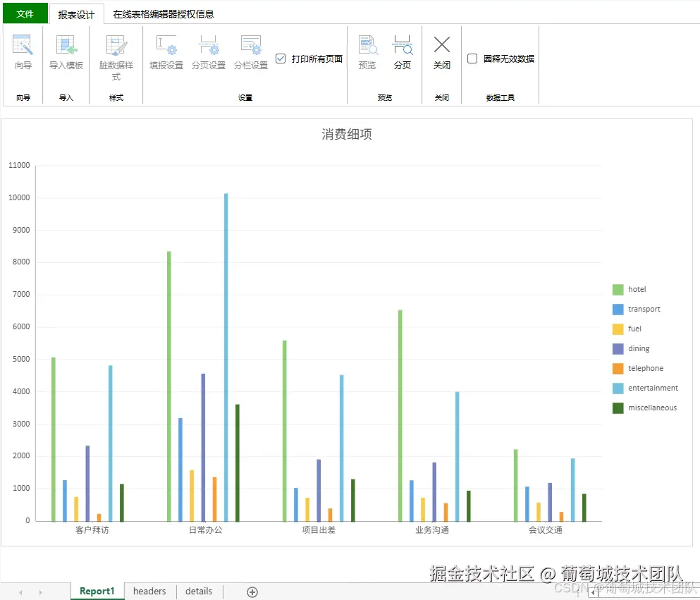Uncheck 打印所有页面 option

tap(280, 59)
